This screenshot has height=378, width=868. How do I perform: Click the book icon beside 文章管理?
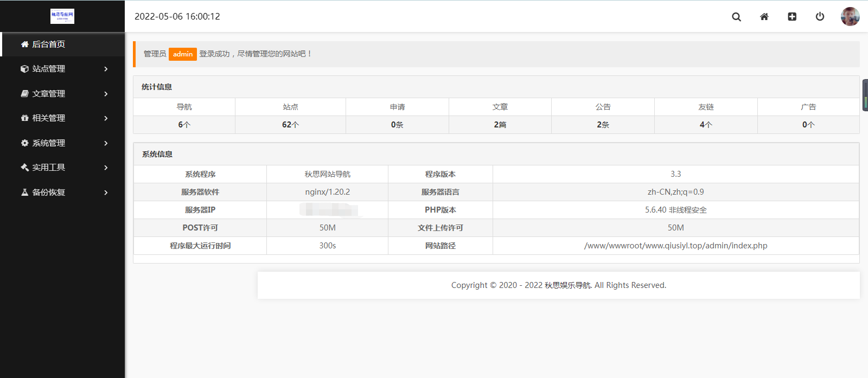coord(24,94)
